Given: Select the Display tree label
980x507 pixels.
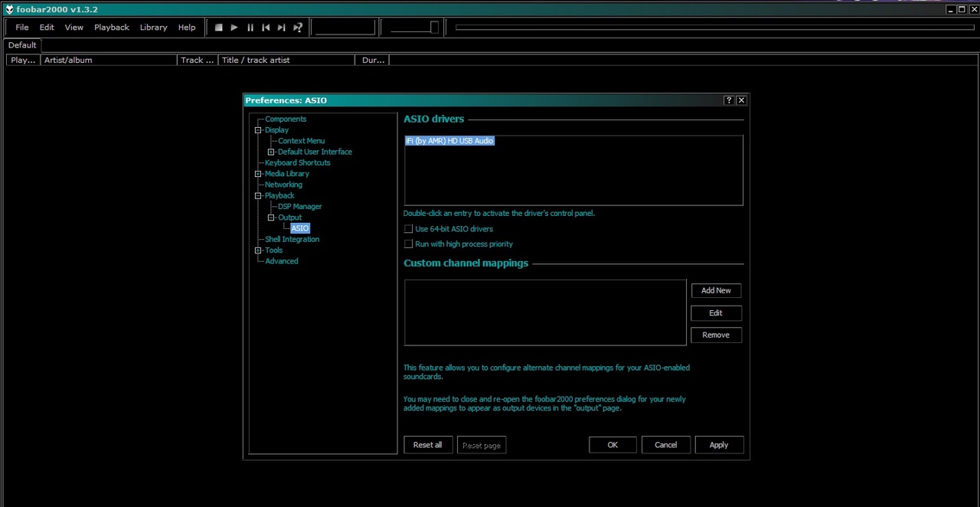Looking at the screenshot, I should 276,130.
